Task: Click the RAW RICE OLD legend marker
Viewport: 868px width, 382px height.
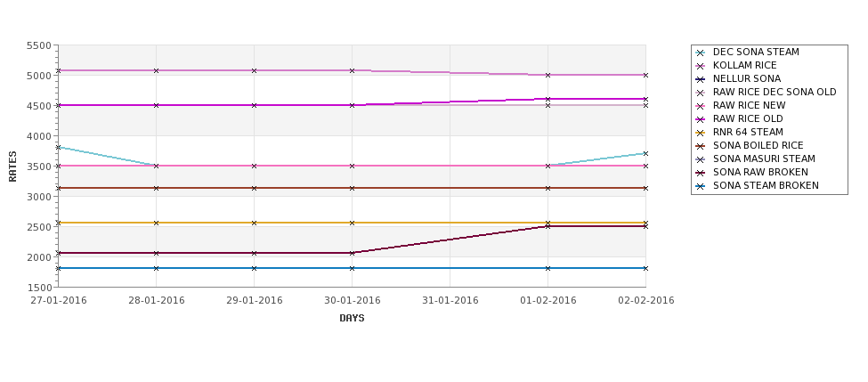Action: click(x=701, y=119)
